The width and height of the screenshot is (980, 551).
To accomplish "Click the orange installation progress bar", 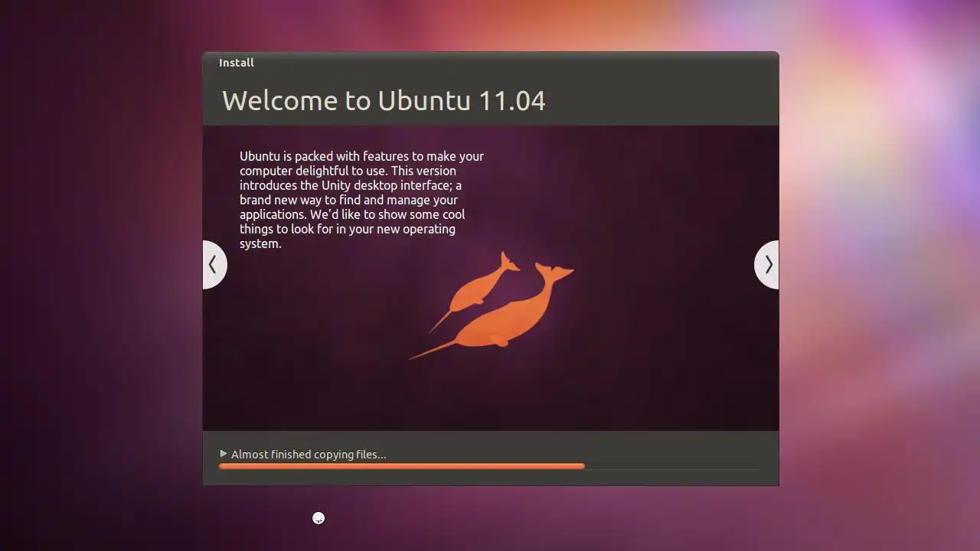I will [489, 466].
